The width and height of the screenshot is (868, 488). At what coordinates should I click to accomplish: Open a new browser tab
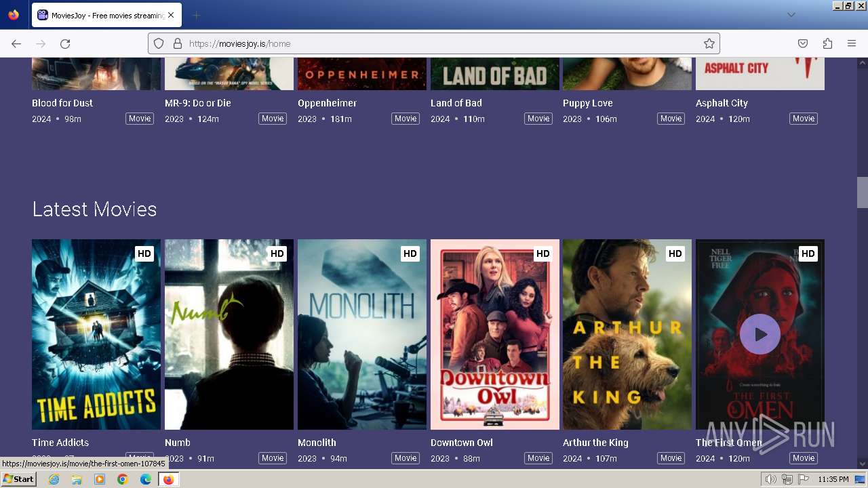coord(196,15)
